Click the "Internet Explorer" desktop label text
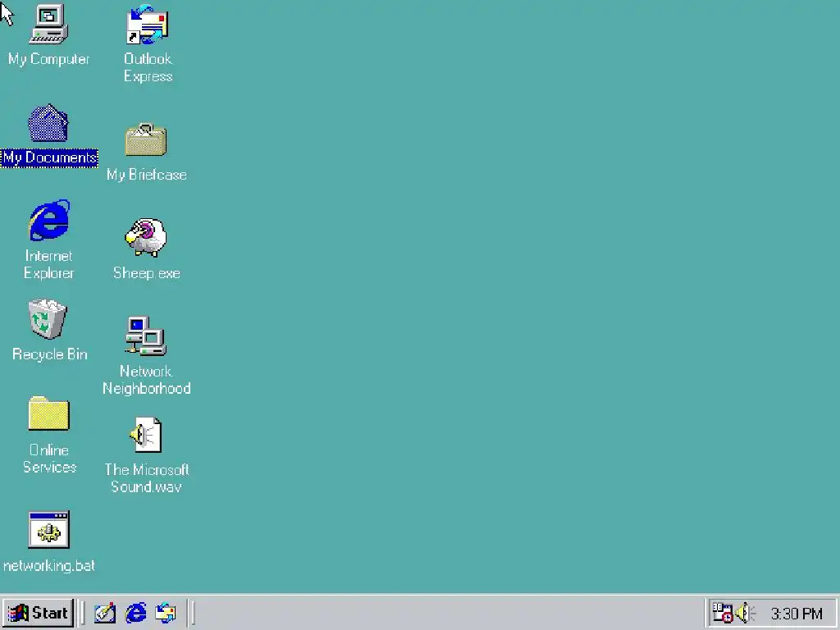Image resolution: width=840 pixels, height=630 pixels. (x=48, y=265)
